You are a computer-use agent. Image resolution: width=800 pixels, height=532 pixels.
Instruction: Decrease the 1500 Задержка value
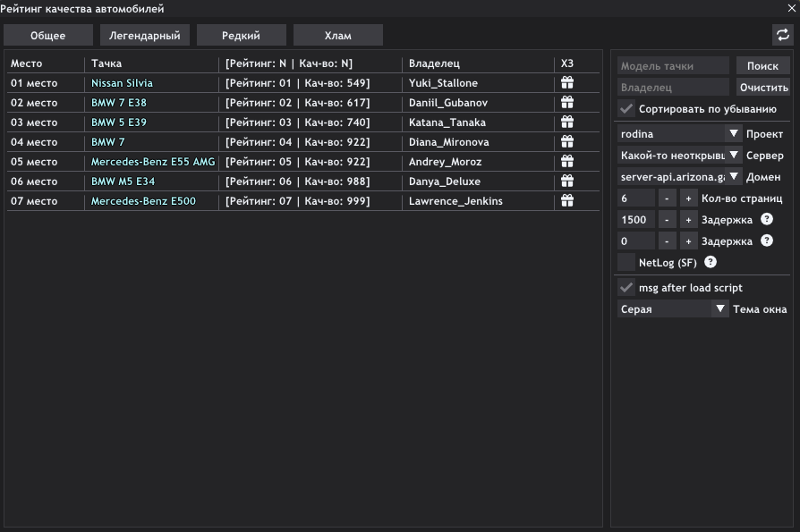(667, 220)
